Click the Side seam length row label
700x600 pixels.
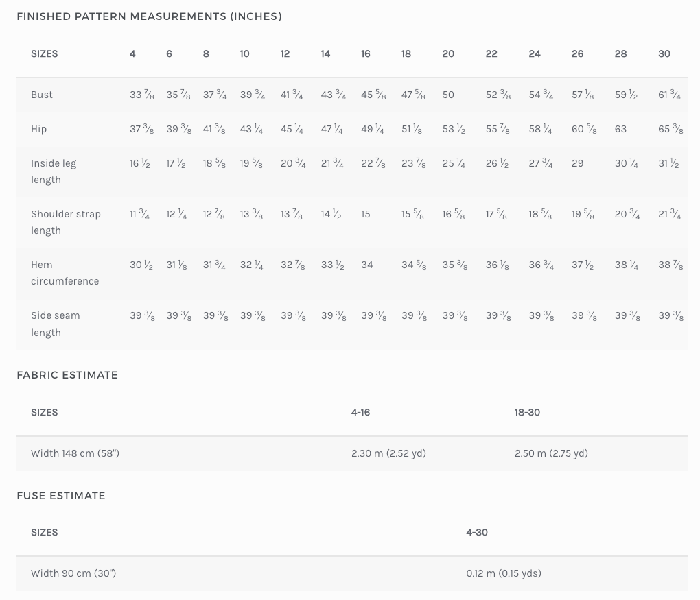click(56, 324)
